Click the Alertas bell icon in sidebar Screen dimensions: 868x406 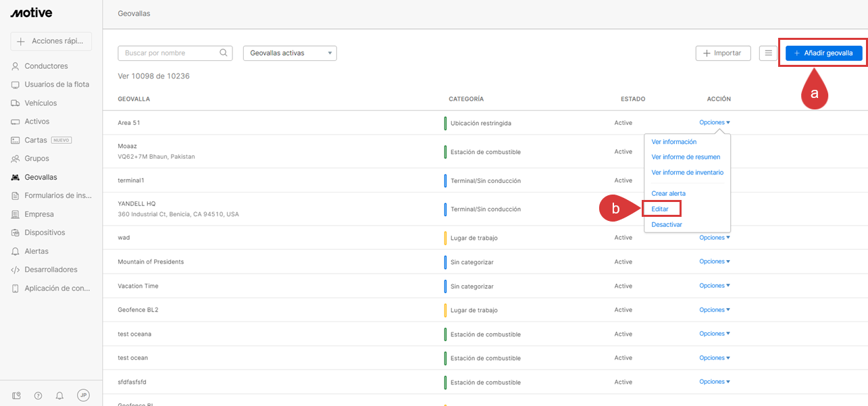16,251
